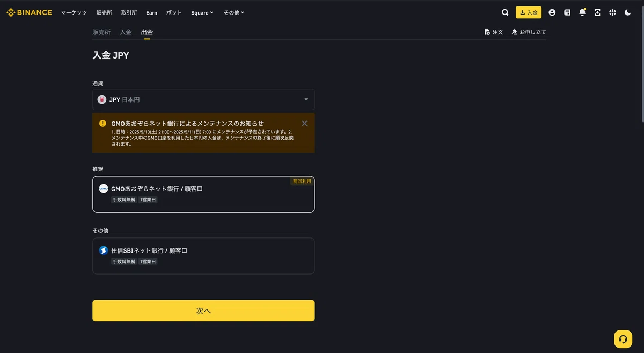644x353 pixels.
Task: Expand the その他 menu in navigation
Action: click(234, 12)
